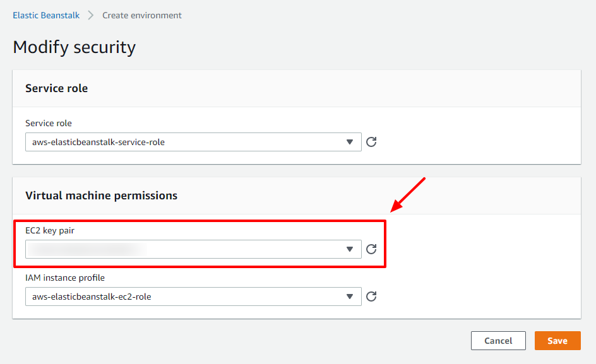Open the aws-elasticbeanstalk-service-role selection box
Screen dimensions: 596x364
(x=193, y=142)
